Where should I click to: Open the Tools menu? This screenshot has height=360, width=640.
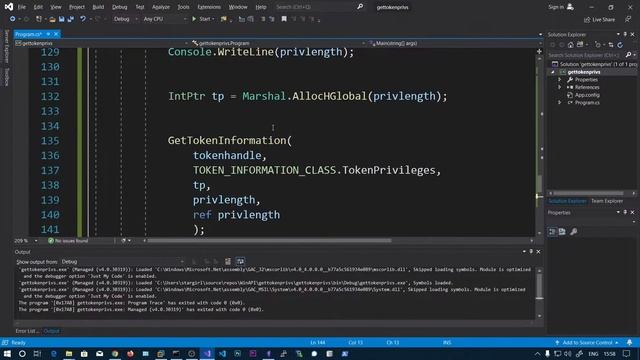(183, 7)
